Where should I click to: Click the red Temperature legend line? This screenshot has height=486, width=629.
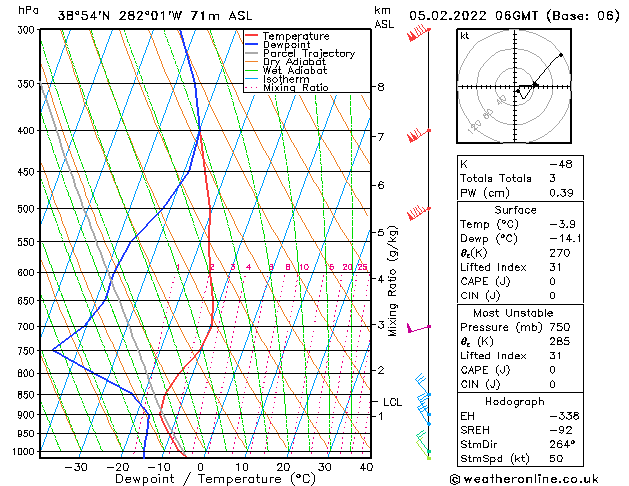click(x=251, y=36)
